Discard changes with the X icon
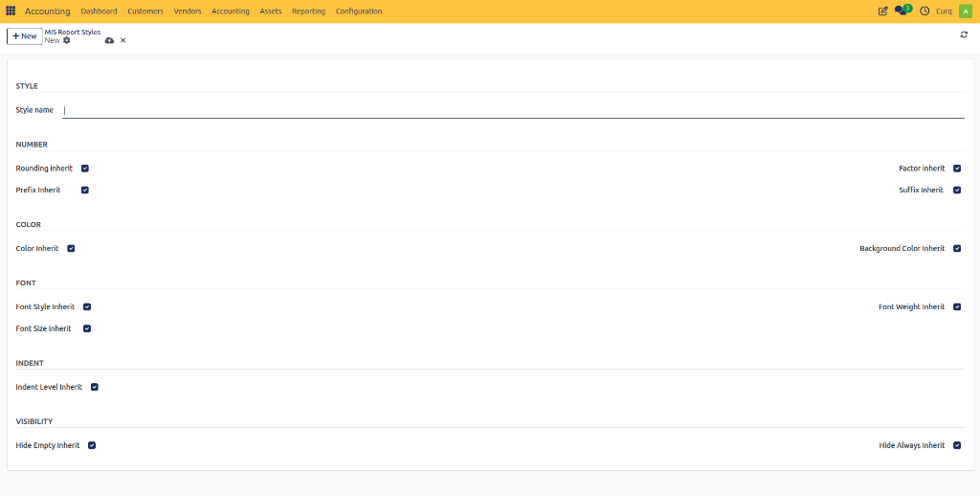 (x=122, y=40)
